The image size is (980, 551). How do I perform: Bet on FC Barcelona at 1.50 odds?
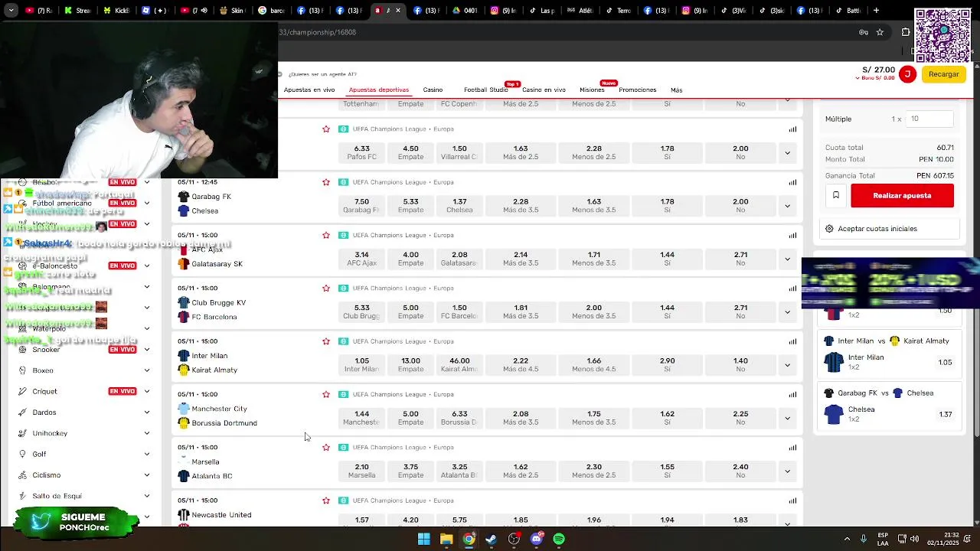click(x=459, y=311)
